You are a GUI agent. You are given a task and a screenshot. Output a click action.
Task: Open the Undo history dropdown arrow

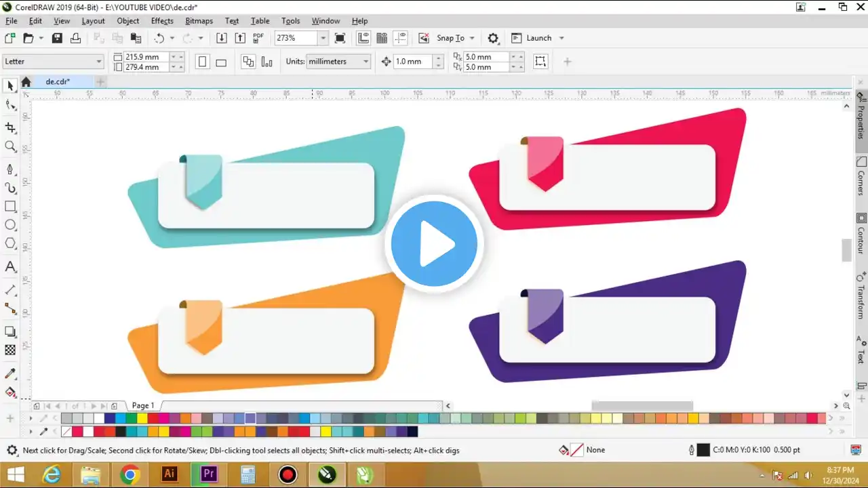point(172,38)
